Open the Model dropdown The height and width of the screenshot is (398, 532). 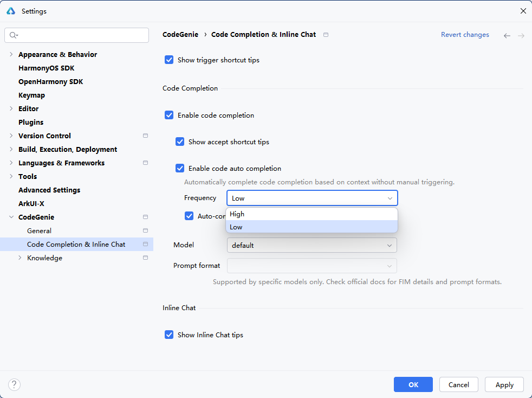(312, 245)
